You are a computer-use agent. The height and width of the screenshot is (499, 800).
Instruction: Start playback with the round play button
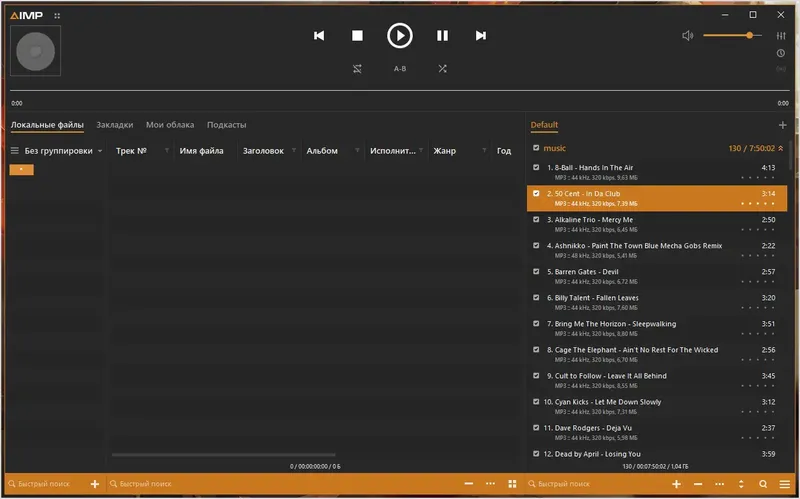[x=399, y=36]
